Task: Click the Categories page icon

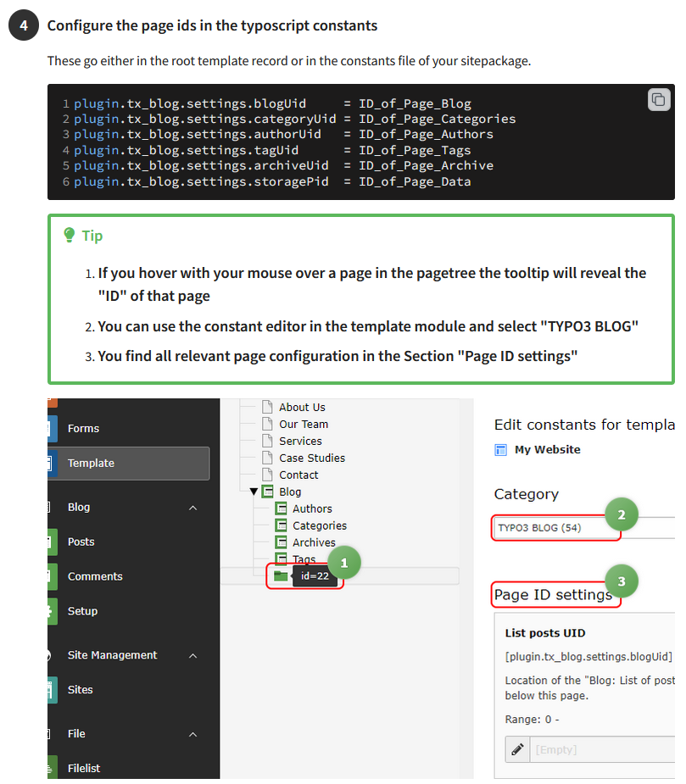Action: point(282,525)
